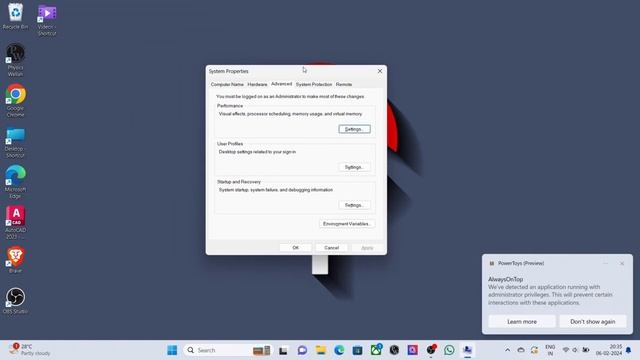This screenshot has width=640, height=360.
Task: Select the Desktop shortcut folder icon
Action: [15, 142]
